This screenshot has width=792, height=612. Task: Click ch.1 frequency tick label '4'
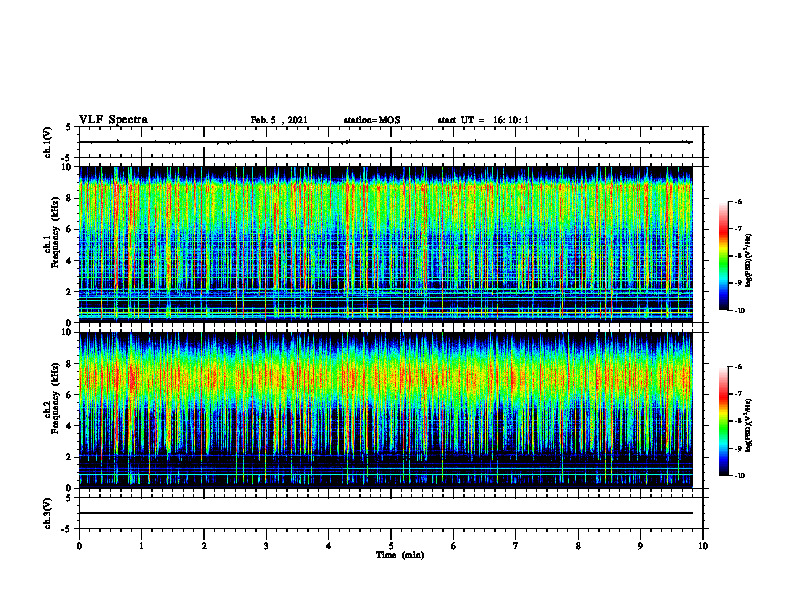tap(69, 261)
